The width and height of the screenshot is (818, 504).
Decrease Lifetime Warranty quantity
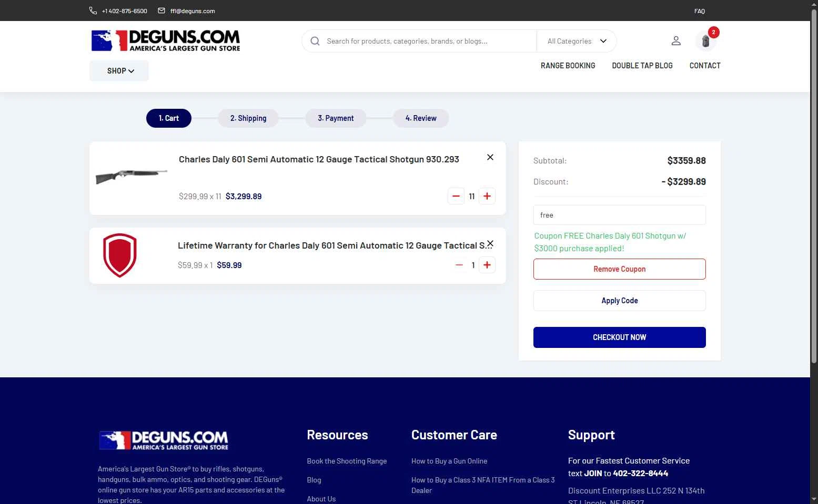click(x=459, y=265)
